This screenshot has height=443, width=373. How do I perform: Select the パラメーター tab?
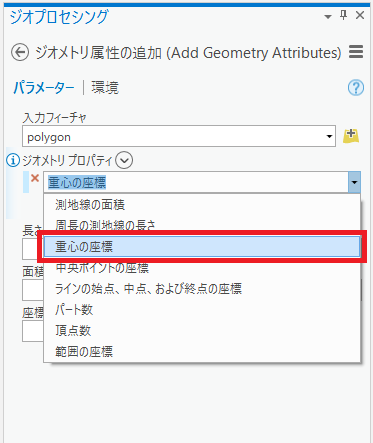[x=44, y=88]
